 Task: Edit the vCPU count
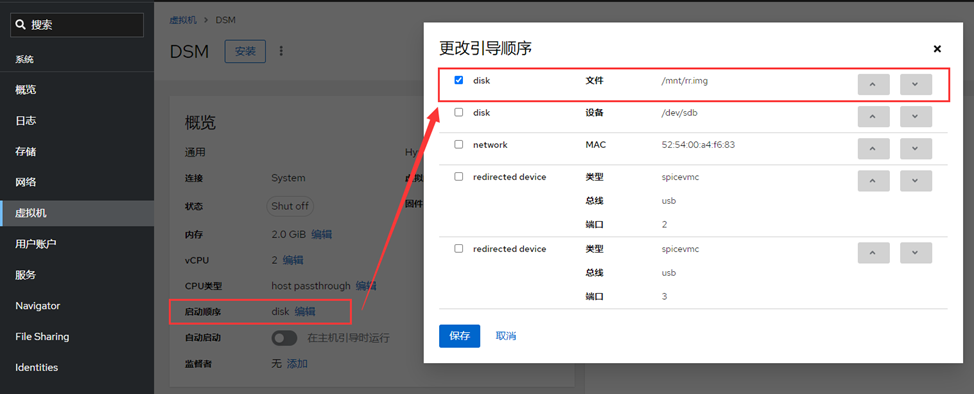(293, 260)
